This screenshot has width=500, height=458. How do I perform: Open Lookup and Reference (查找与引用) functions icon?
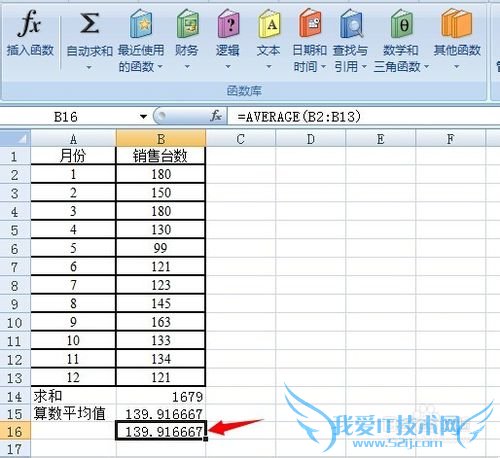coord(351,23)
